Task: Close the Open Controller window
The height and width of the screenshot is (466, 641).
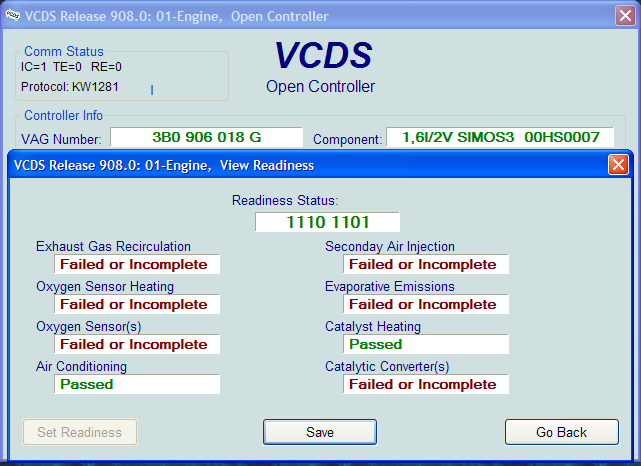Action: click(x=625, y=16)
